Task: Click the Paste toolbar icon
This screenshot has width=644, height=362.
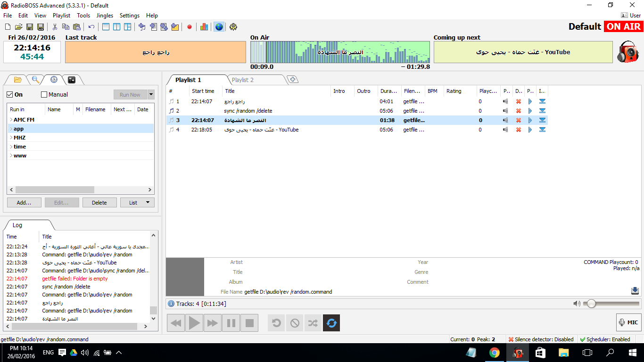Action: coord(76,27)
